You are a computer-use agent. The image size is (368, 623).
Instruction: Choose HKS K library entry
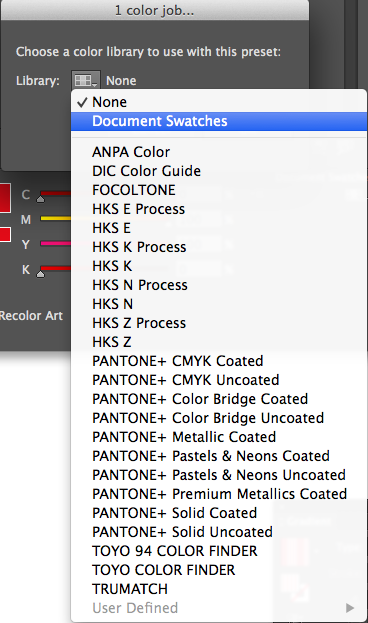(219, 266)
